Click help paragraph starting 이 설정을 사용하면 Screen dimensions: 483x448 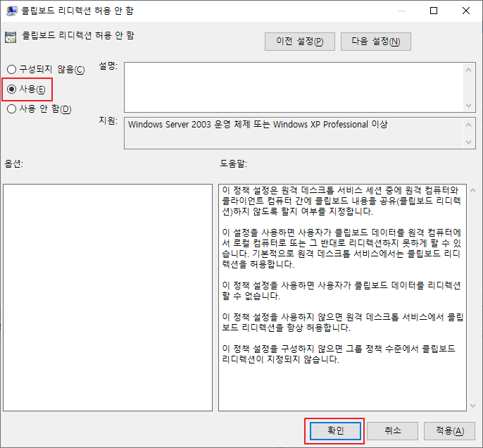341,249
